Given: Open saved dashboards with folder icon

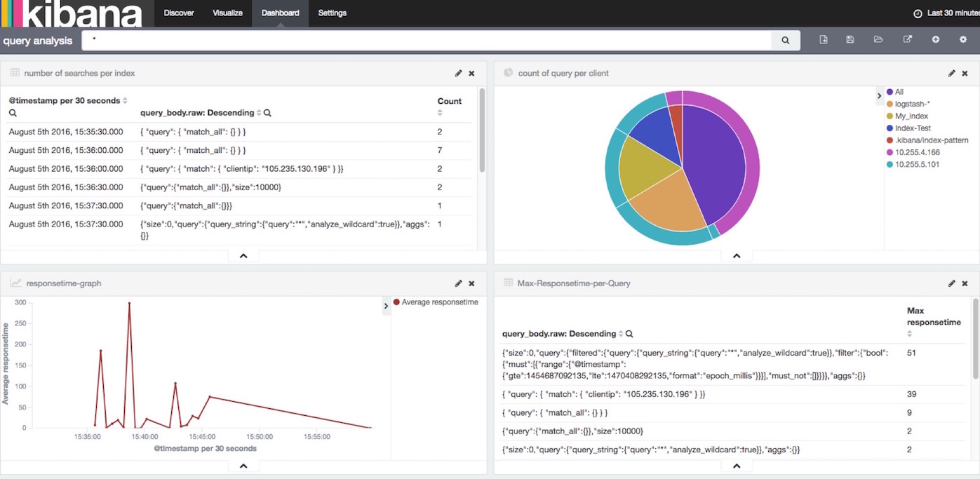Looking at the screenshot, I should 878,40.
